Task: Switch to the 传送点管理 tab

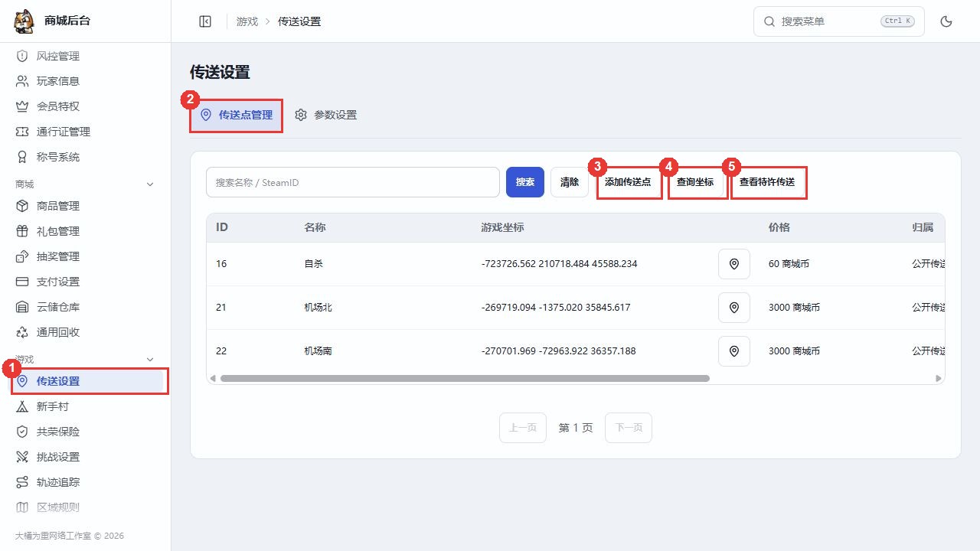Action: click(237, 116)
